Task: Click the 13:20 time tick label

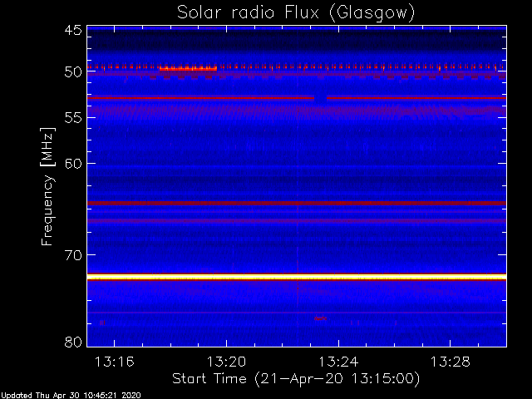Action: coord(226,362)
